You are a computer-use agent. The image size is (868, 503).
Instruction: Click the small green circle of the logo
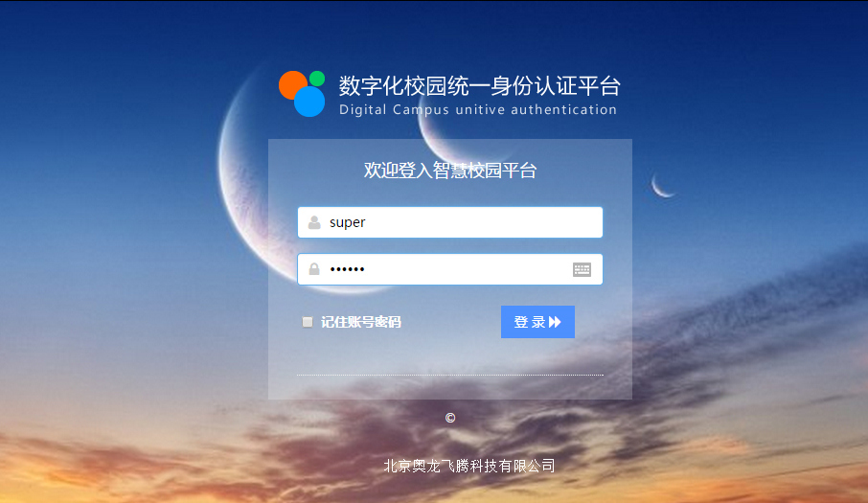click(x=317, y=79)
